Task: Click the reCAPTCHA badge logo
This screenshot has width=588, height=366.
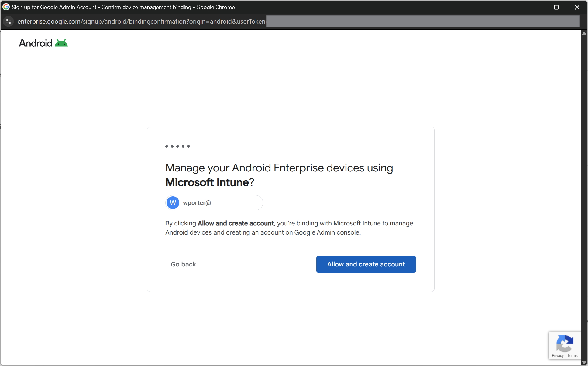Action: click(x=565, y=343)
